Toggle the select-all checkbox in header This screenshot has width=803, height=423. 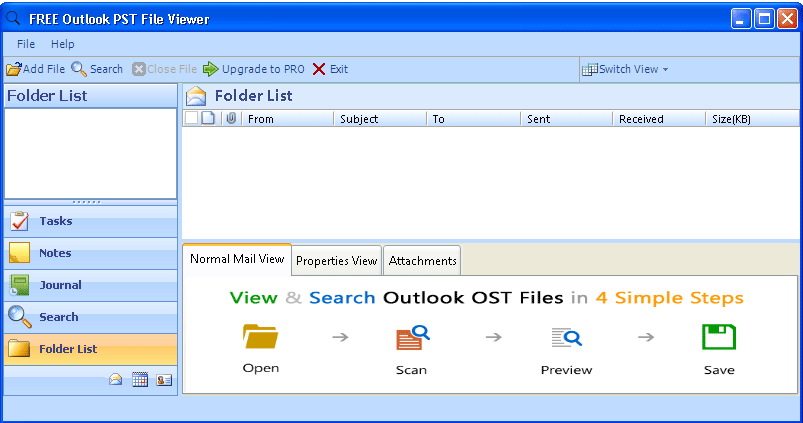point(192,118)
